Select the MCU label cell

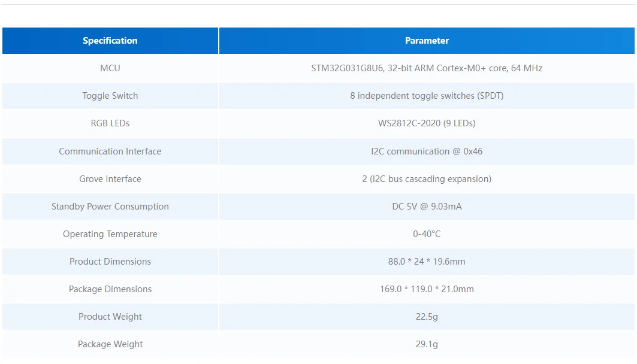110,68
